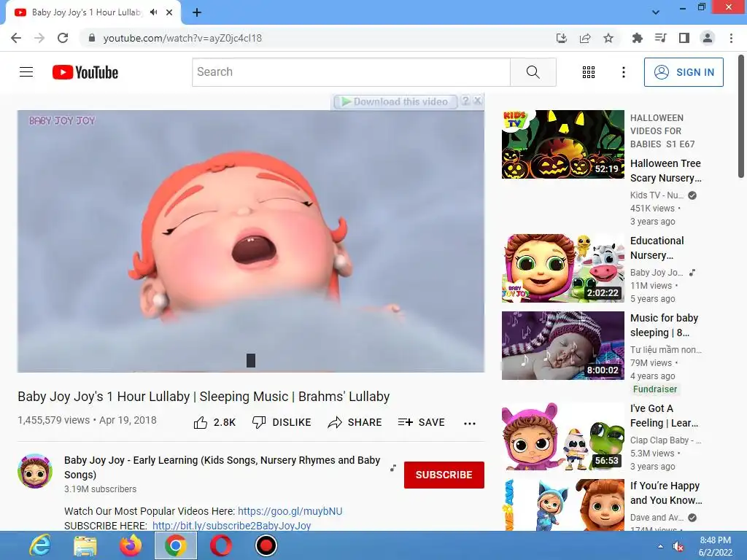Open the YouTube apps grid icon
Screen dimensions: 747x560
(589, 72)
